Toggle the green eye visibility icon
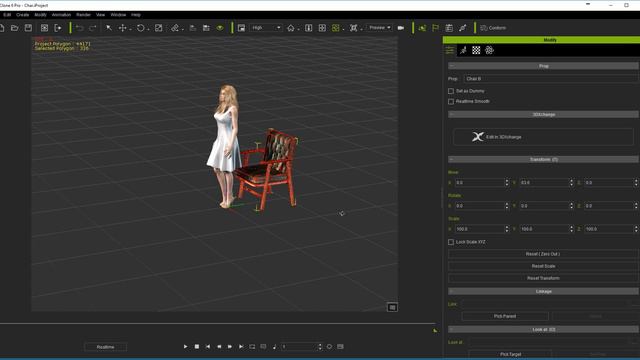Screen dimensions: 640x360 click(x=220, y=28)
